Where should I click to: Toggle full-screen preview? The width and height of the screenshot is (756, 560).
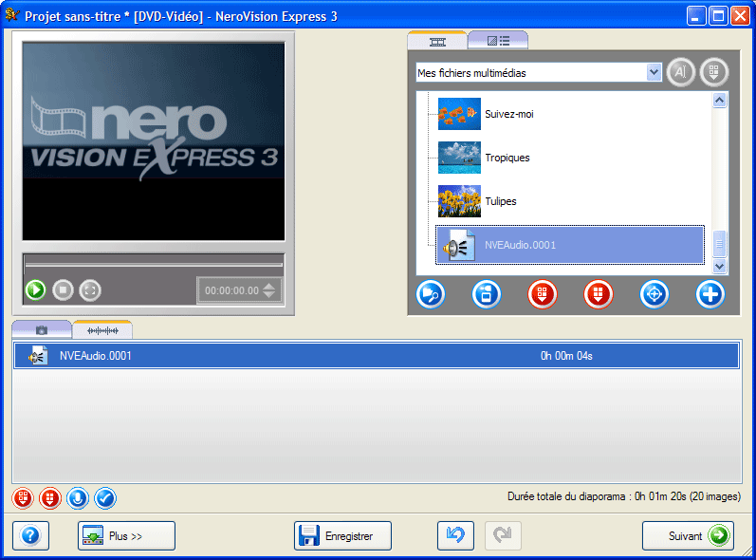pos(90,290)
